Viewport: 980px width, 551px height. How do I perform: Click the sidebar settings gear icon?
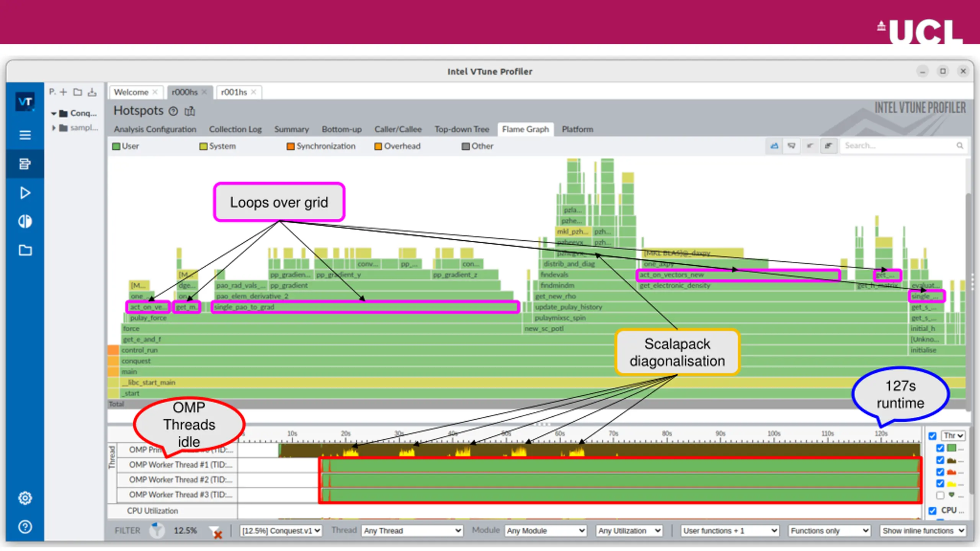[x=25, y=498]
